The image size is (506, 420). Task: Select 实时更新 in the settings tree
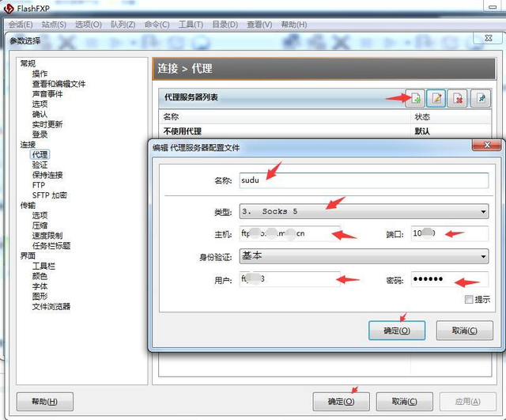[x=47, y=124]
